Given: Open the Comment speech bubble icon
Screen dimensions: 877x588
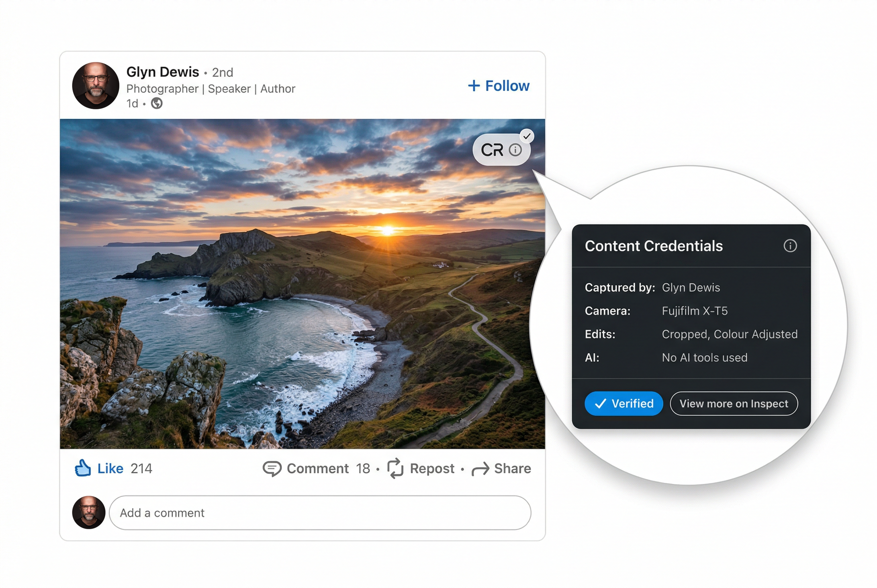Looking at the screenshot, I should (272, 468).
